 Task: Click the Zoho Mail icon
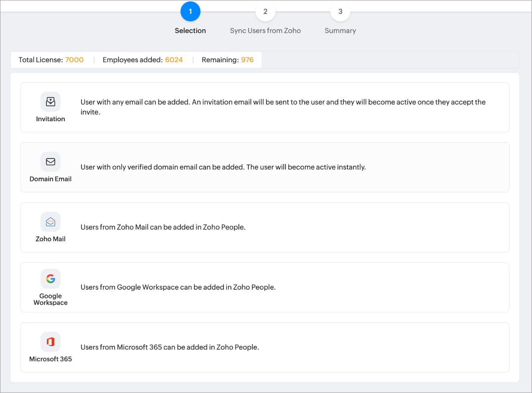click(x=51, y=222)
